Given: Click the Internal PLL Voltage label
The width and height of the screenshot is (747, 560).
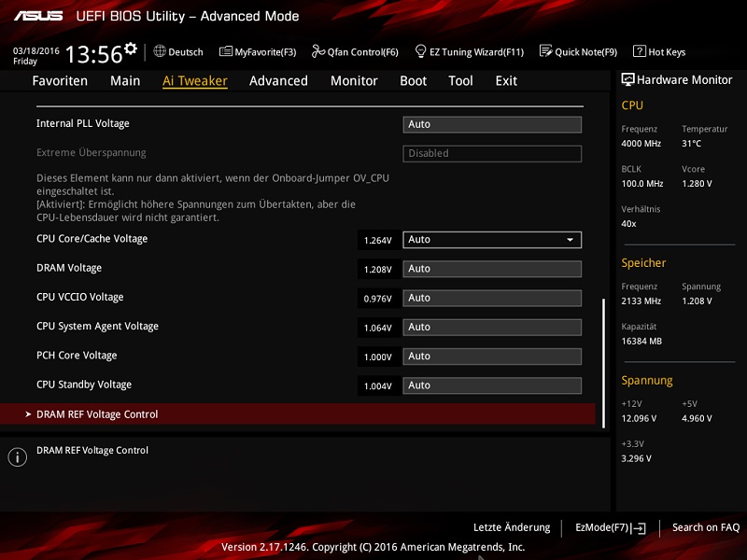Looking at the screenshot, I should pos(83,123).
